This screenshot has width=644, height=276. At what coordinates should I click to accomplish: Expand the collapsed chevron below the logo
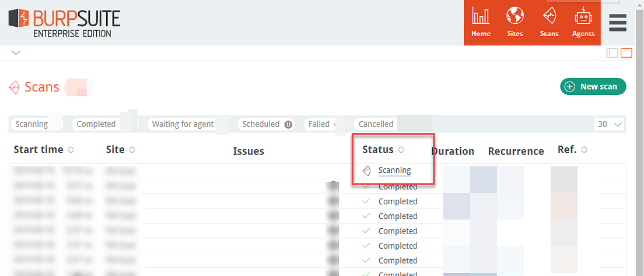tap(16, 53)
